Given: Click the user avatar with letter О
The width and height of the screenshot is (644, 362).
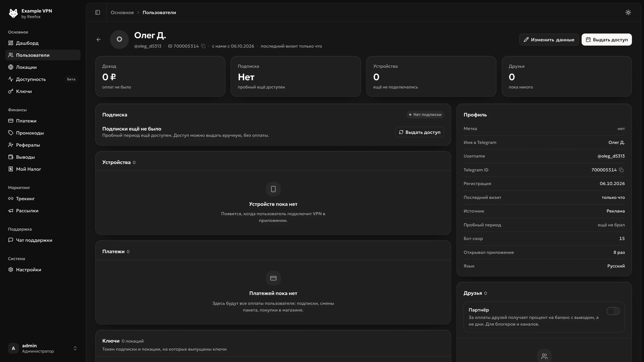Looking at the screenshot, I should 119,40.
